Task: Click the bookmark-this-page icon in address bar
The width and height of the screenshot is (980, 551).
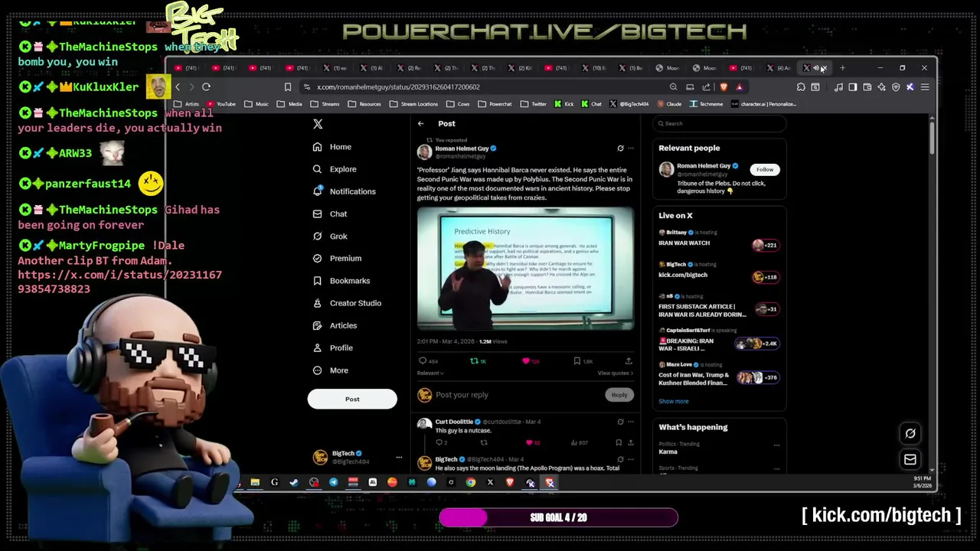Action: [288, 87]
